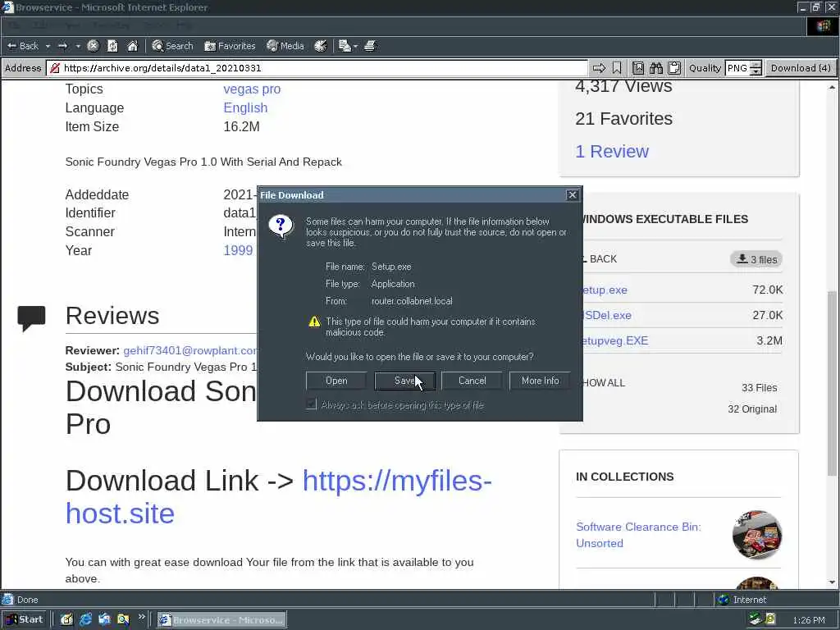840x630 pixels.
Task: Click the History icon in toolbar
Action: coord(321,46)
